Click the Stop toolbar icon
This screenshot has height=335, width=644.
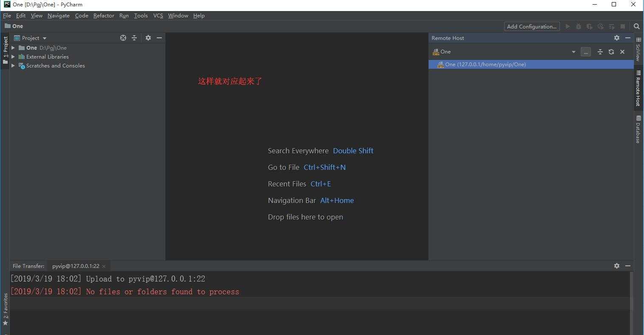(623, 26)
